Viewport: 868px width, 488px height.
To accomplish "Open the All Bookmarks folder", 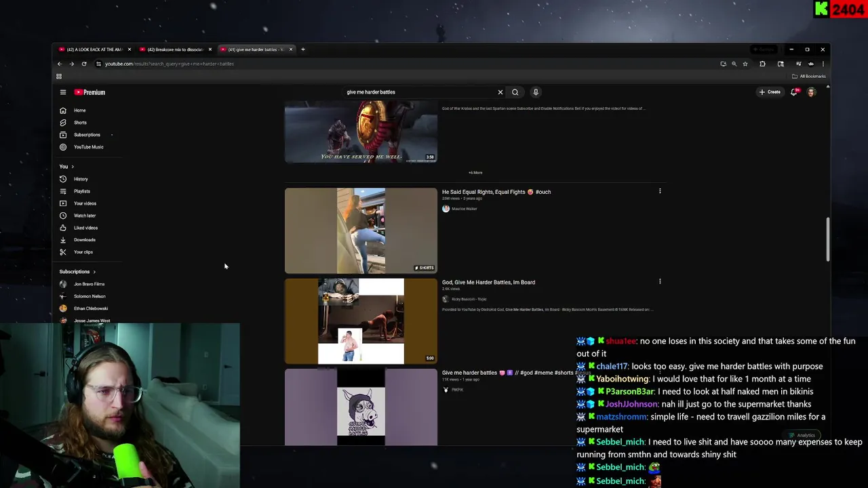I will click(809, 76).
